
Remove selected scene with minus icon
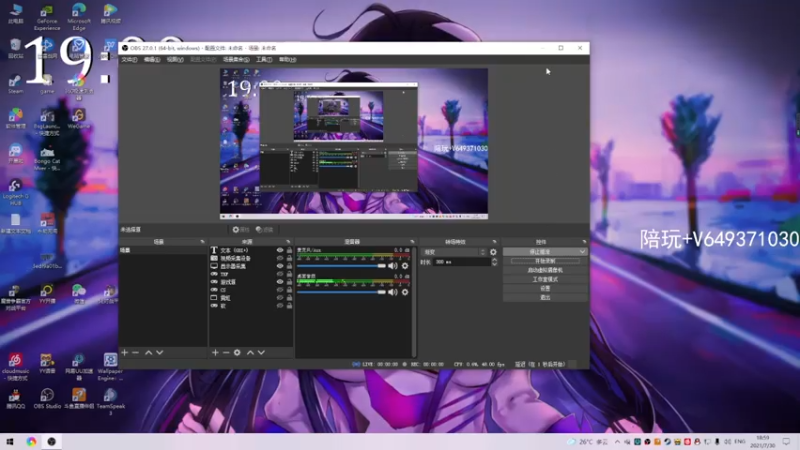(x=135, y=353)
